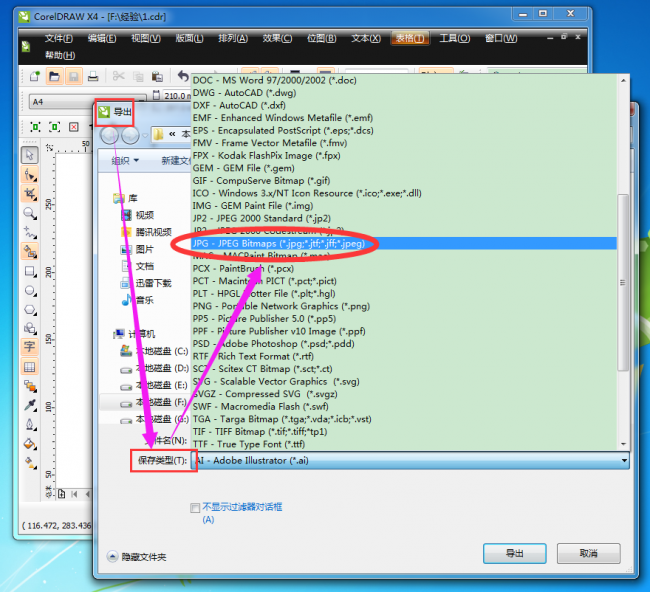
Task: Select the Zoom magnifier tool
Action: coord(30,213)
